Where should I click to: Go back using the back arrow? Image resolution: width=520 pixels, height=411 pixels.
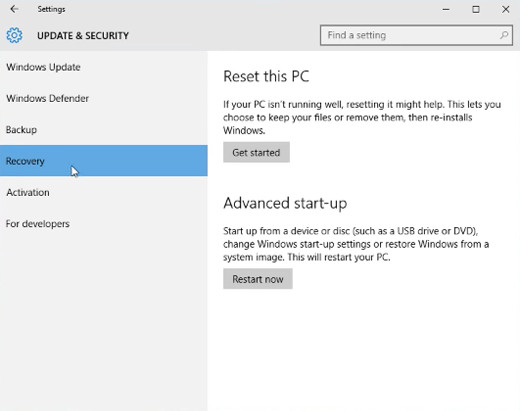14,9
